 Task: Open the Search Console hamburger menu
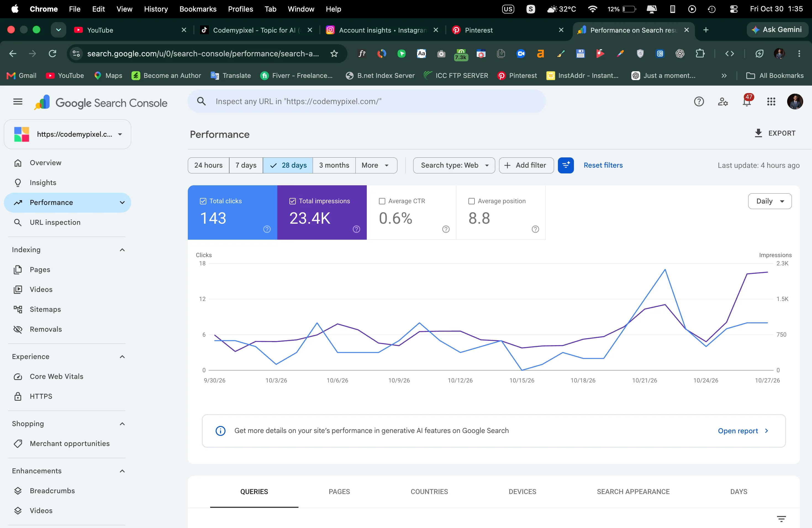click(18, 102)
